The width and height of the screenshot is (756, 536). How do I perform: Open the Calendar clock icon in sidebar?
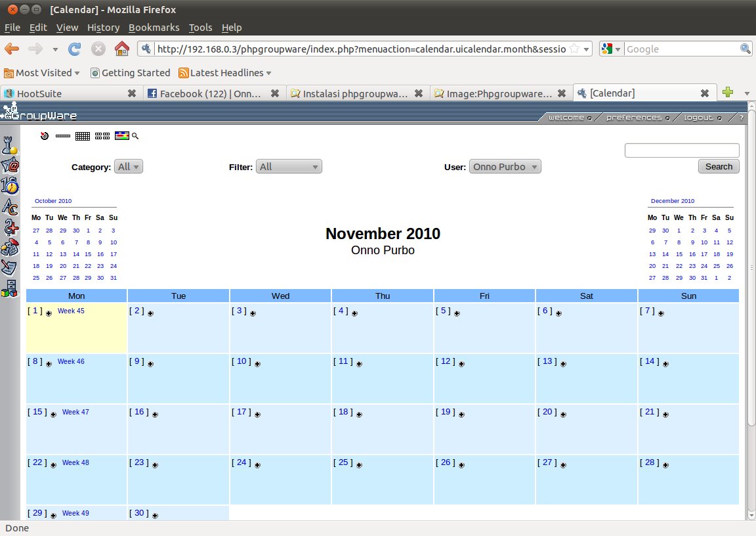click(x=10, y=185)
